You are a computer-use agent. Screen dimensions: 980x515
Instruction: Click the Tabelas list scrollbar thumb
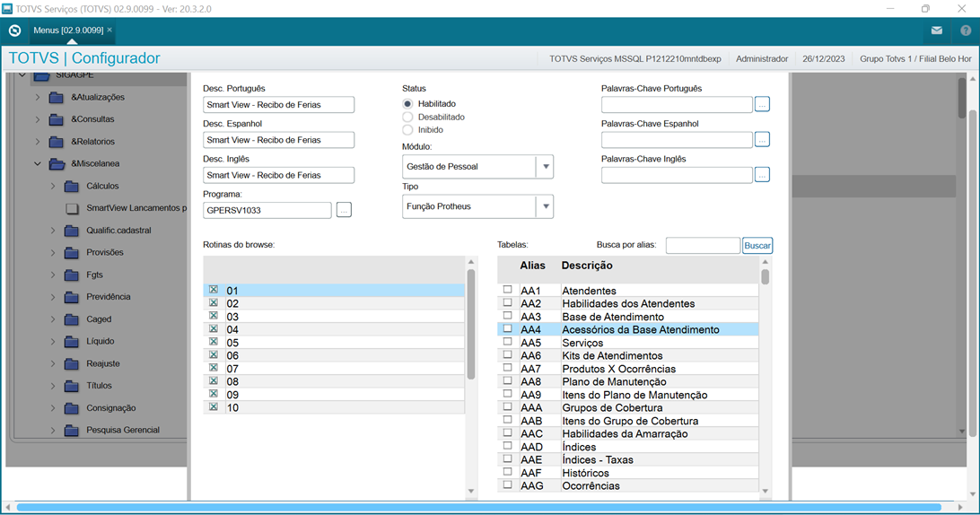tap(765, 277)
